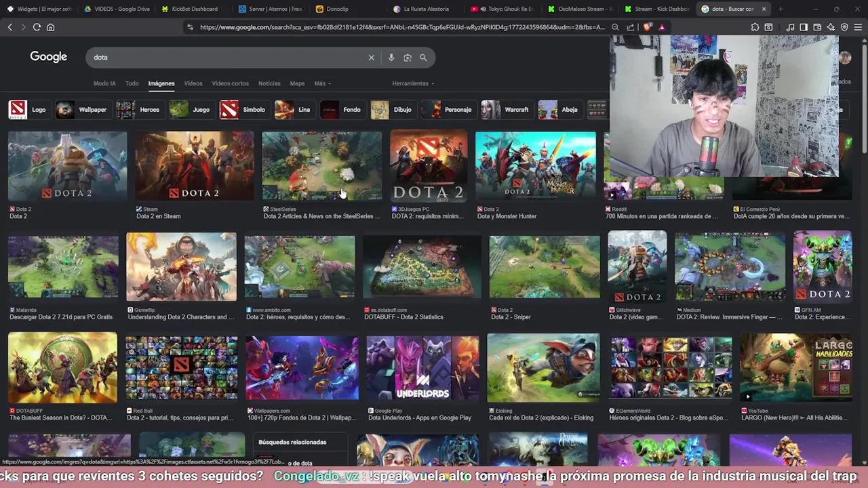868x488 pixels.
Task: Open the VPN shield icon
Action: 844,27
